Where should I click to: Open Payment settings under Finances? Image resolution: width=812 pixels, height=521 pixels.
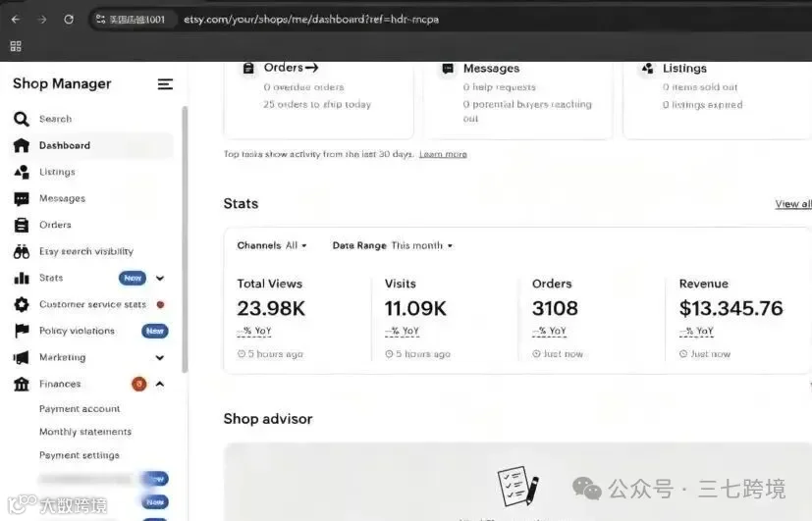(x=80, y=455)
